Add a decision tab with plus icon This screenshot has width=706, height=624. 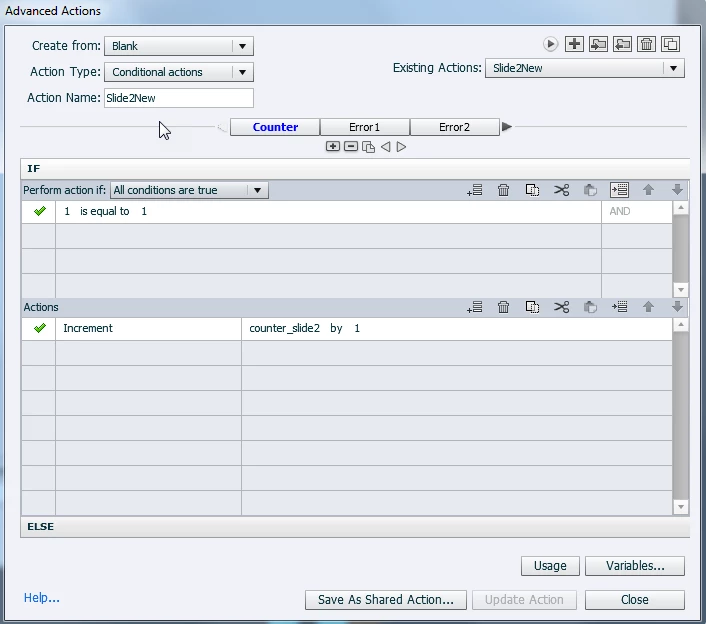pyautogui.click(x=333, y=147)
